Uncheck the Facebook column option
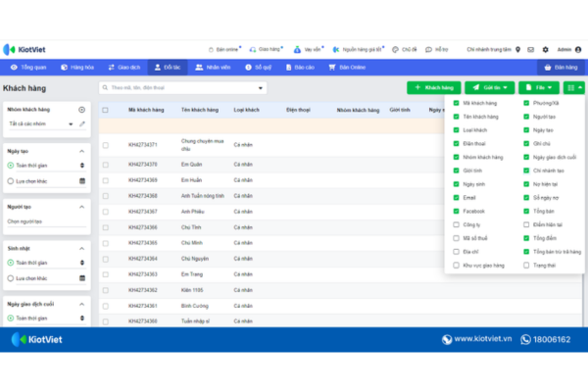588x392 pixels. coord(456,211)
